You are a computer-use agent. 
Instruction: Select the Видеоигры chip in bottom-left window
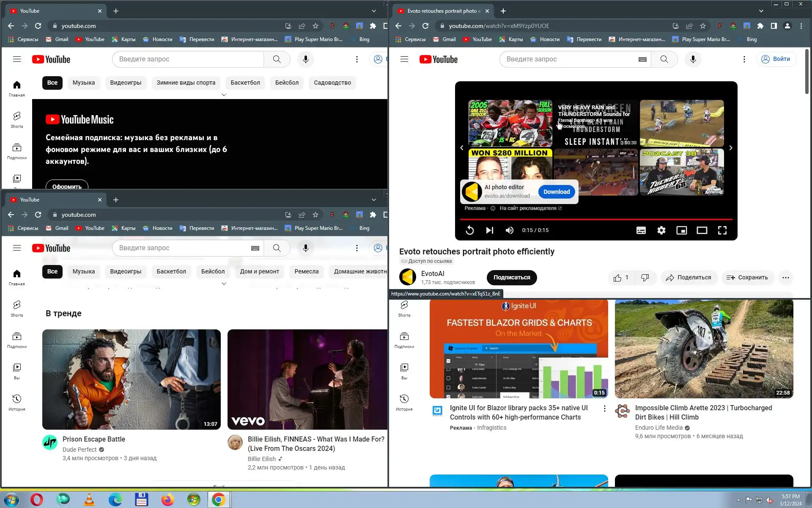coord(126,271)
